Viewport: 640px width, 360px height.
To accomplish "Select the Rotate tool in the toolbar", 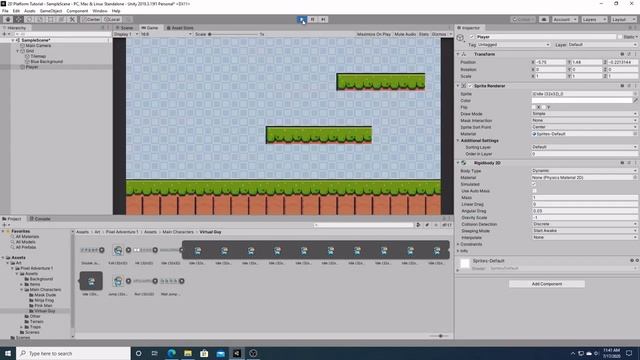I will pyautogui.click(x=29, y=19).
